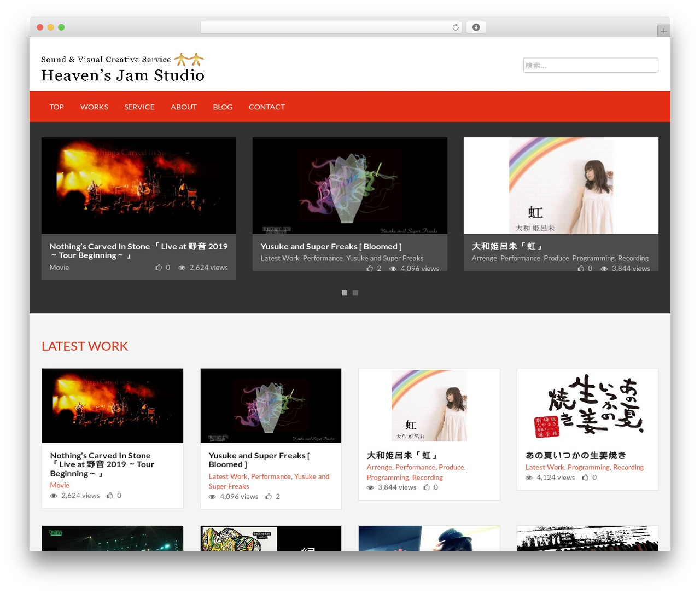This screenshot has height=593, width=700.
Task: Click Recording category under あの夏いつかの生姜焼き
Action: (628, 467)
